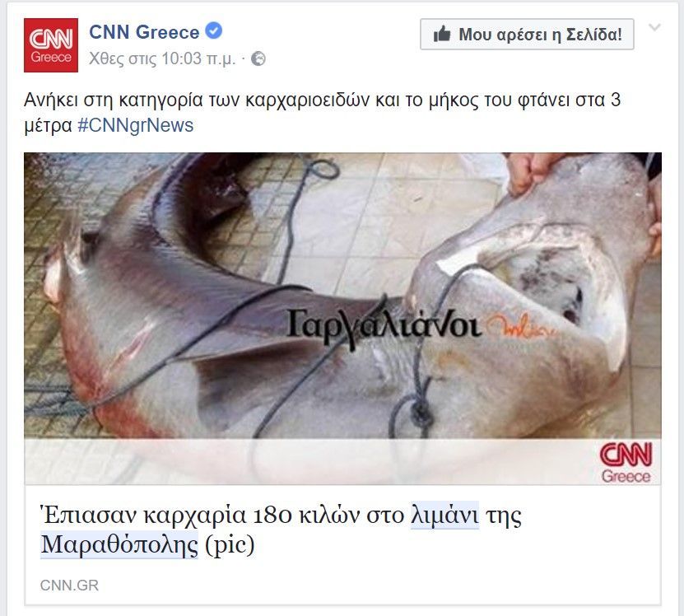Click the Μου αρέσει η Σελίδα! button
The image size is (684, 616).
[x=527, y=34]
